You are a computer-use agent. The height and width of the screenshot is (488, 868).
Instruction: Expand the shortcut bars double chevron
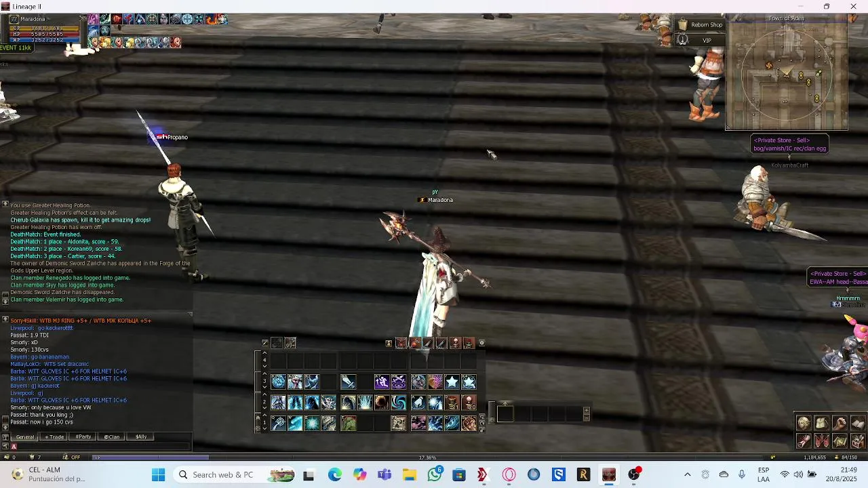click(258, 418)
